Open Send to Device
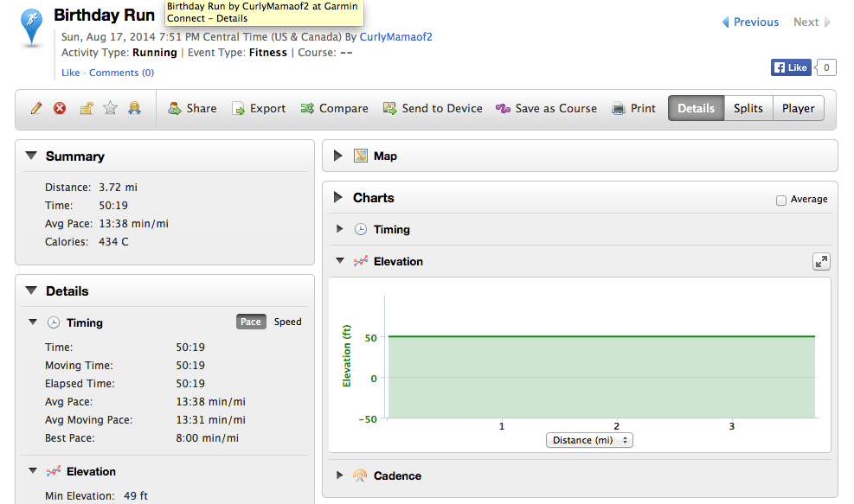 [433, 108]
